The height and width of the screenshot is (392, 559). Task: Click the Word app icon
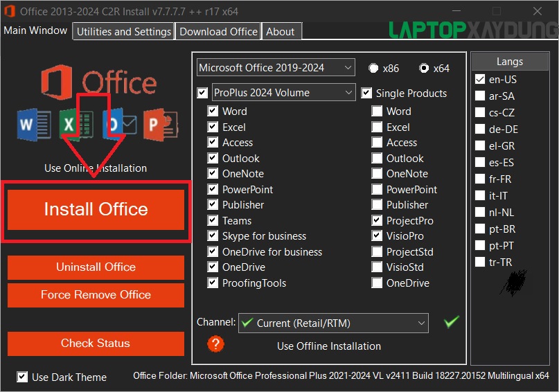(34, 125)
